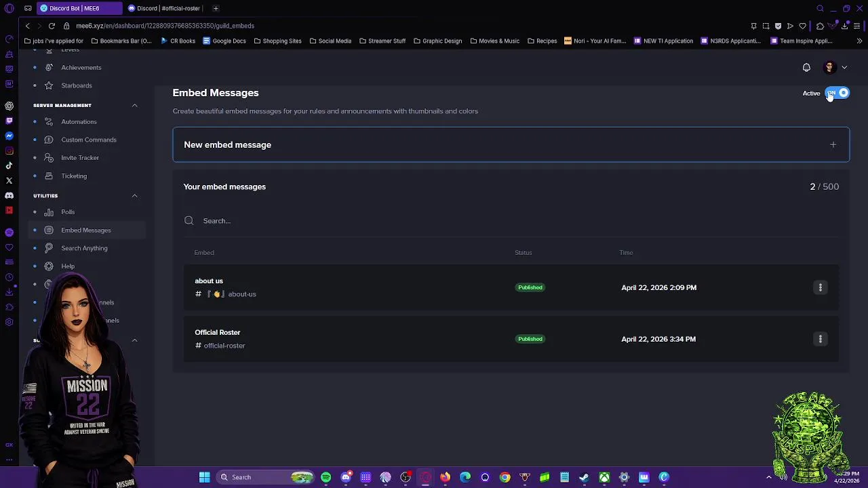Show more bookmarks chevron
The height and width of the screenshot is (488, 868).
(859, 41)
